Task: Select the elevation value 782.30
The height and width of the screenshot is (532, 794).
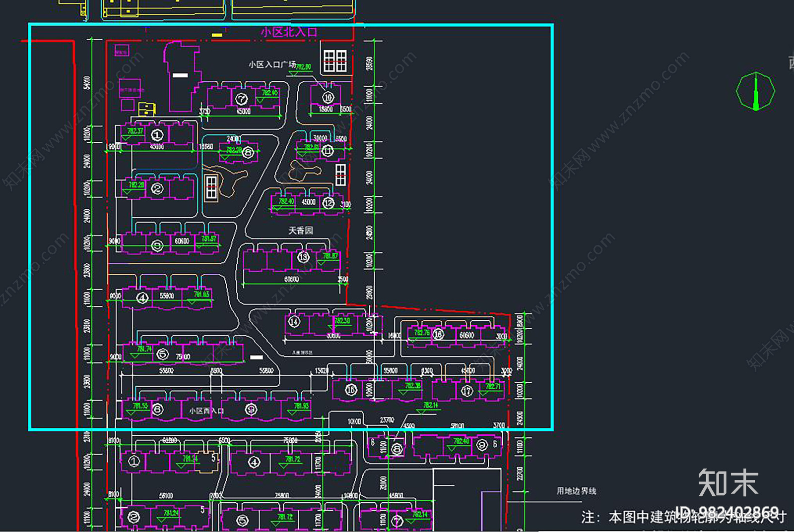Action: pos(342,321)
